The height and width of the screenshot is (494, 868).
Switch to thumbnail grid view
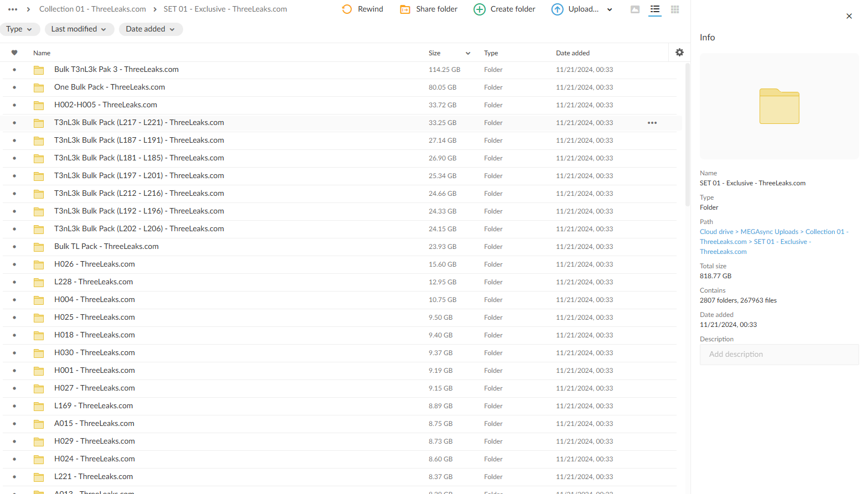(x=674, y=9)
